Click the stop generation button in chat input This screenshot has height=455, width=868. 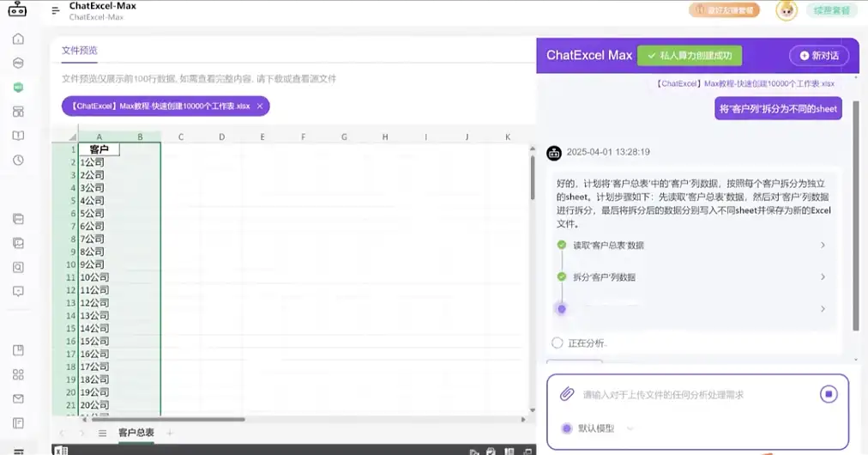[829, 394]
